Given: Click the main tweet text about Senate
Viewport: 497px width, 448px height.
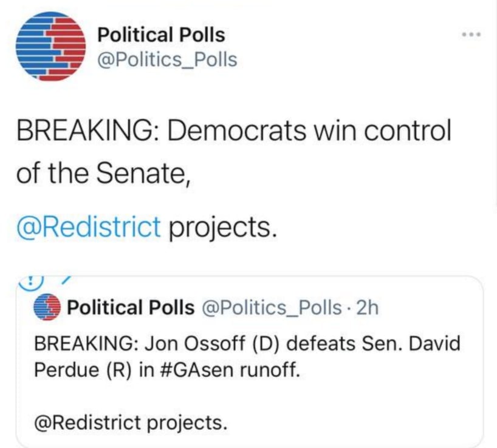Looking at the screenshot, I should pos(233,152).
